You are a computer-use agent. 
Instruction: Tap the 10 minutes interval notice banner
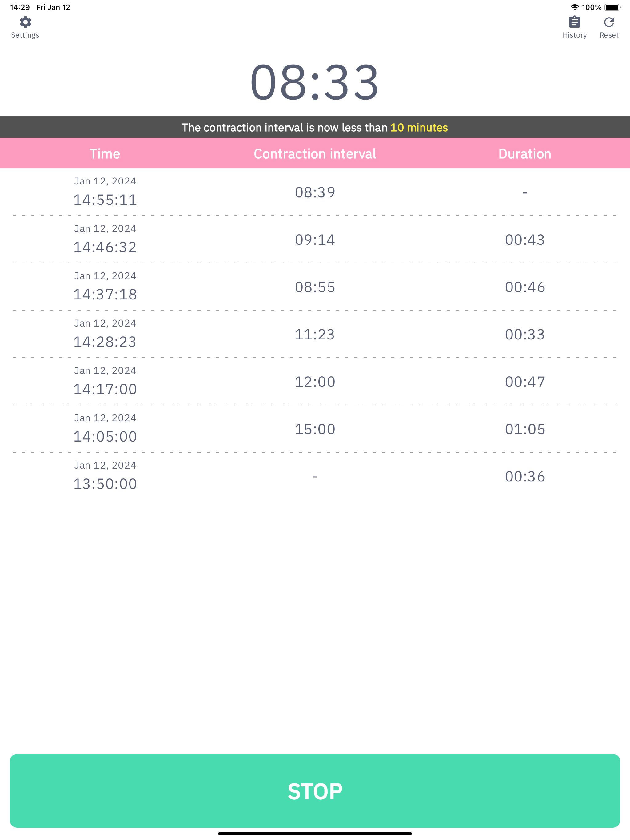click(x=315, y=127)
